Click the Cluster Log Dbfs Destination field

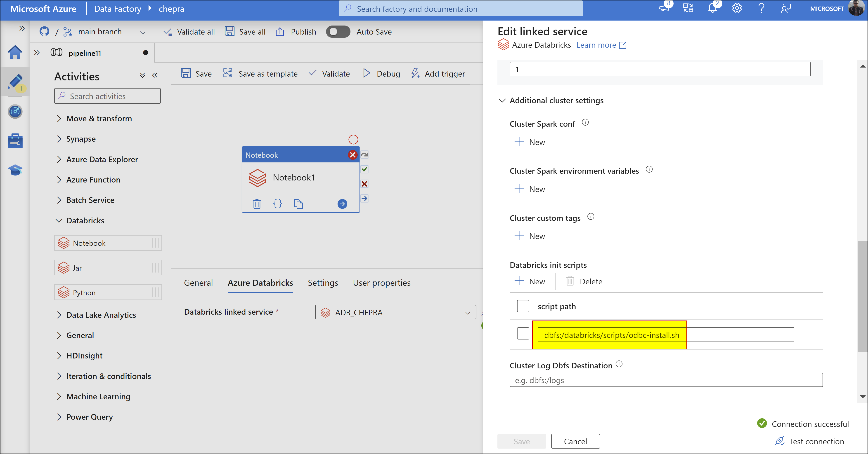[x=666, y=380]
